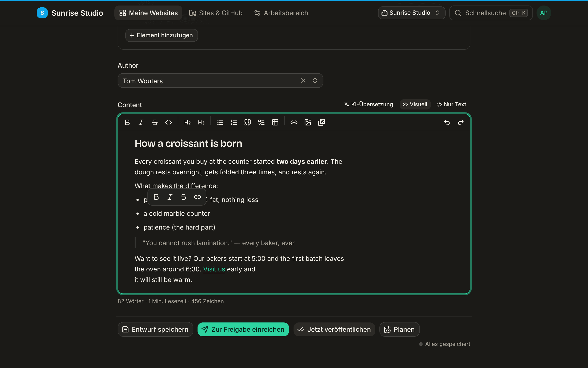Toggle bold in the main editor toolbar
The height and width of the screenshot is (368, 588).
click(127, 122)
